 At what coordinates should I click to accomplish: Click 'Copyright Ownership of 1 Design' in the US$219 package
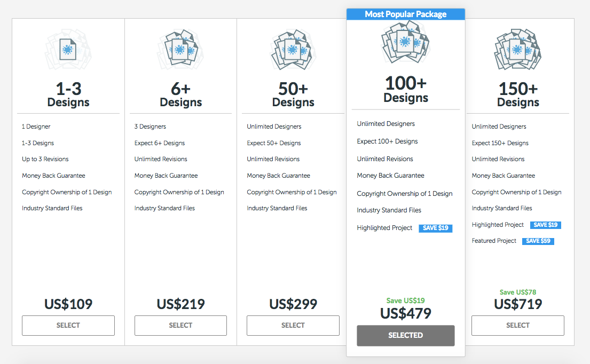click(179, 192)
